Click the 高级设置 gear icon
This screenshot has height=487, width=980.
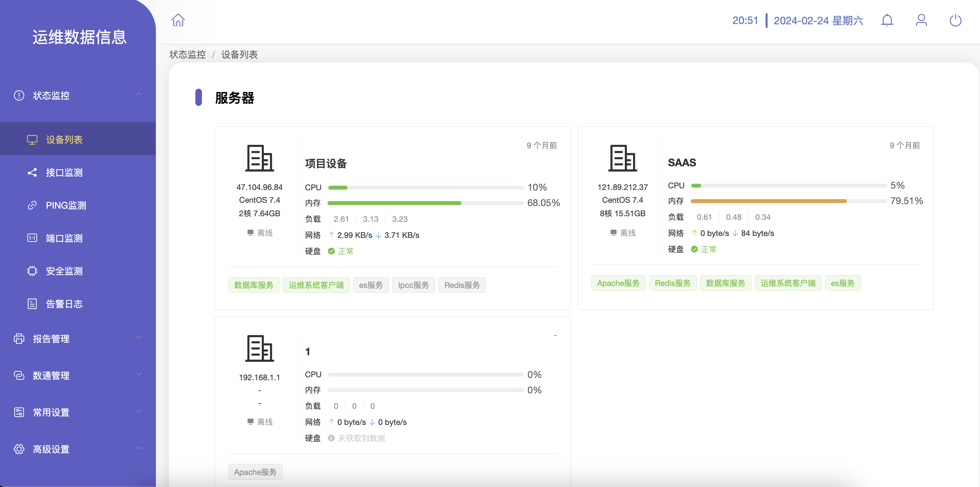pyautogui.click(x=19, y=449)
